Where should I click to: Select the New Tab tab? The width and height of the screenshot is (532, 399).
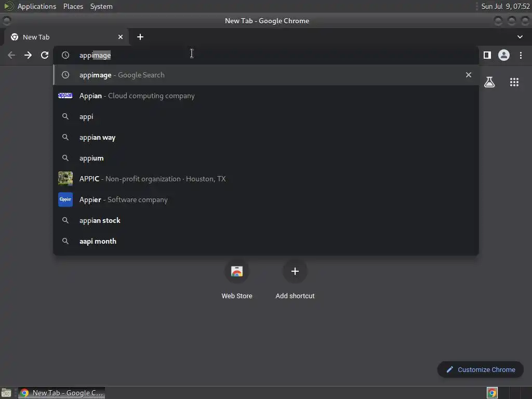66,37
